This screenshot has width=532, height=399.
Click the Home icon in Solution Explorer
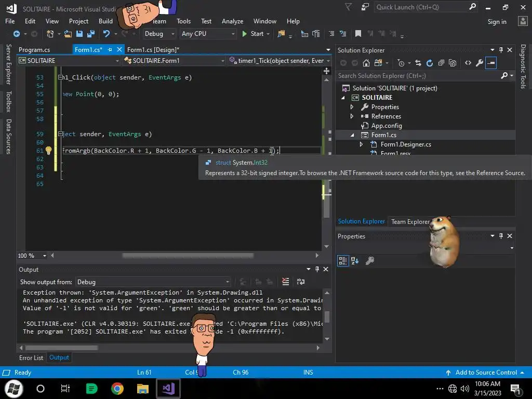366,63
